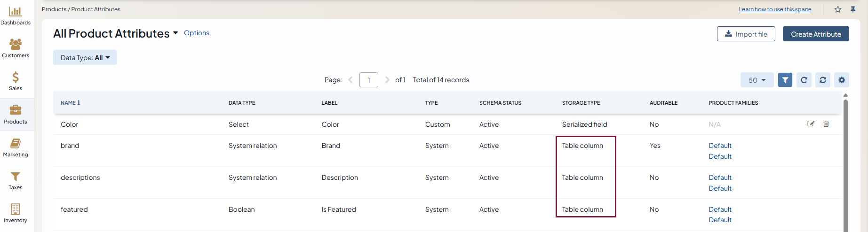The height and width of the screenshot is (232, 868).
Task: Open the Marketing sidebar menu
Action: coord(16,148)
